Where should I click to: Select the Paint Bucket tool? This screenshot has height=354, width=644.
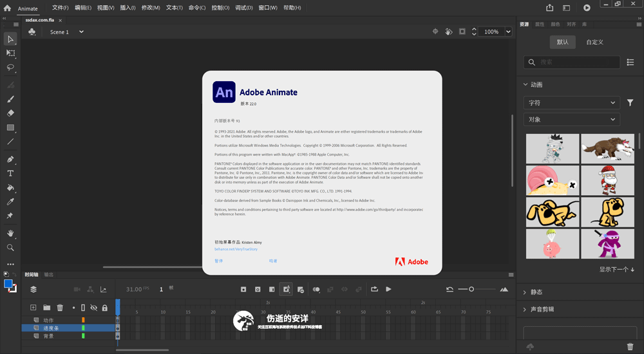coord(11,188)
